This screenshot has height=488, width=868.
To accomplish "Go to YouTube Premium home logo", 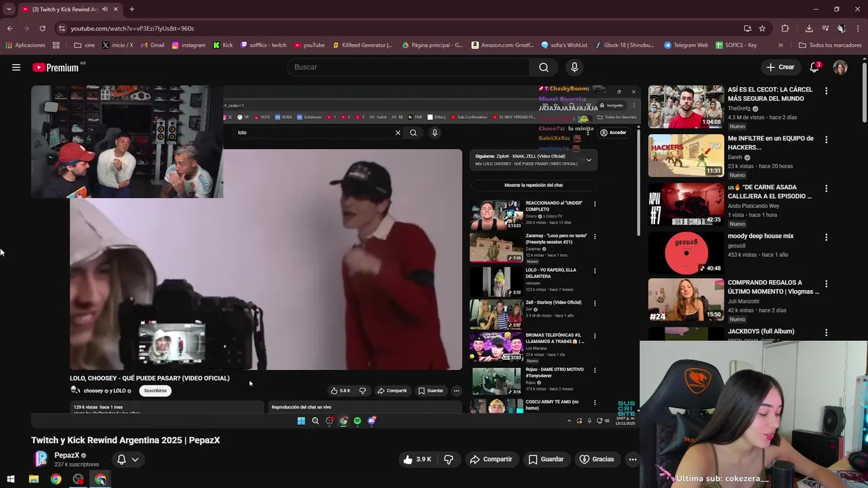I will tap(56, 67).
